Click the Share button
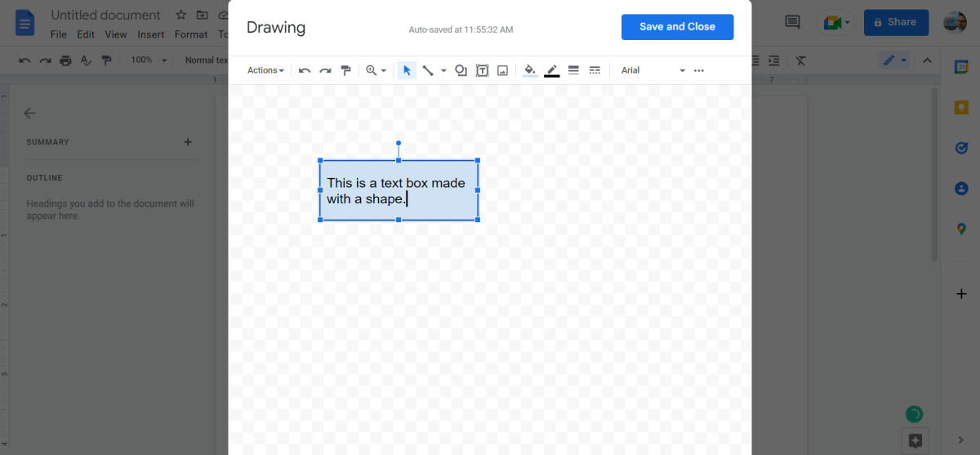 pyautogui.click(x=896, y=23)
